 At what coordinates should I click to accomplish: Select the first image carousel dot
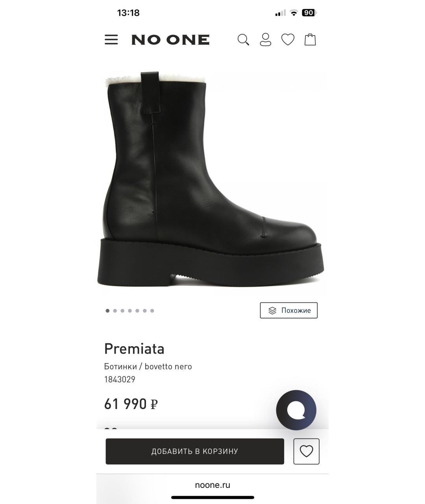107,311
